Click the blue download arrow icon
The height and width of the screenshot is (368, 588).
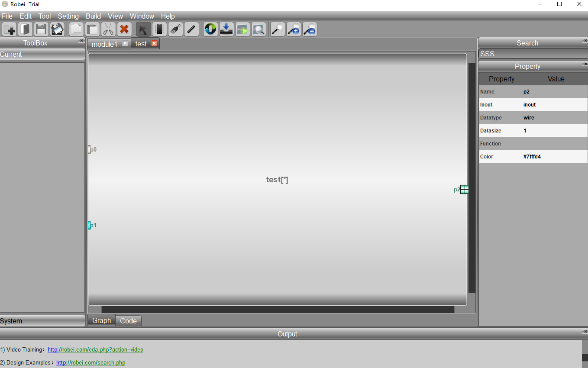[x=226, y=29]
